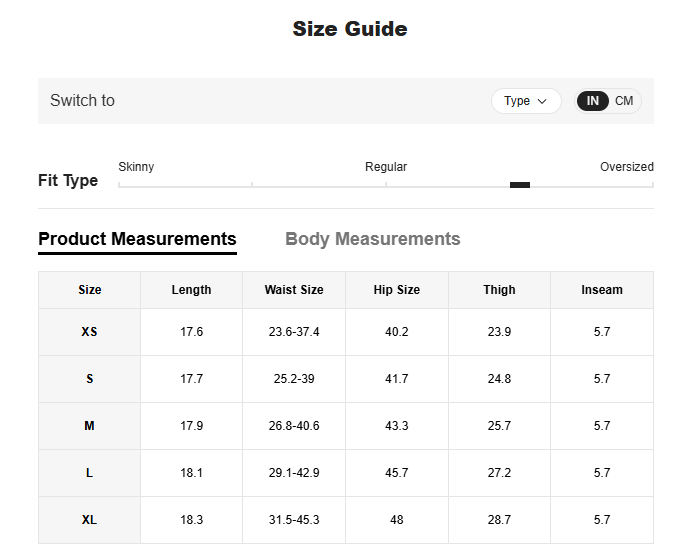Screen dimensions: 685x560
Task: Select the XS size row label
Action: [90, 332]
